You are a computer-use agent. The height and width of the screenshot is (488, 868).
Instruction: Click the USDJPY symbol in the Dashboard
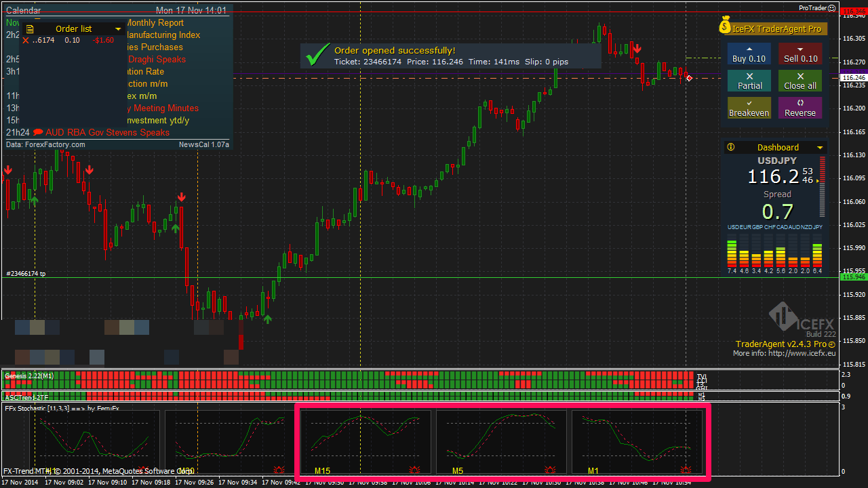[777, 161]
